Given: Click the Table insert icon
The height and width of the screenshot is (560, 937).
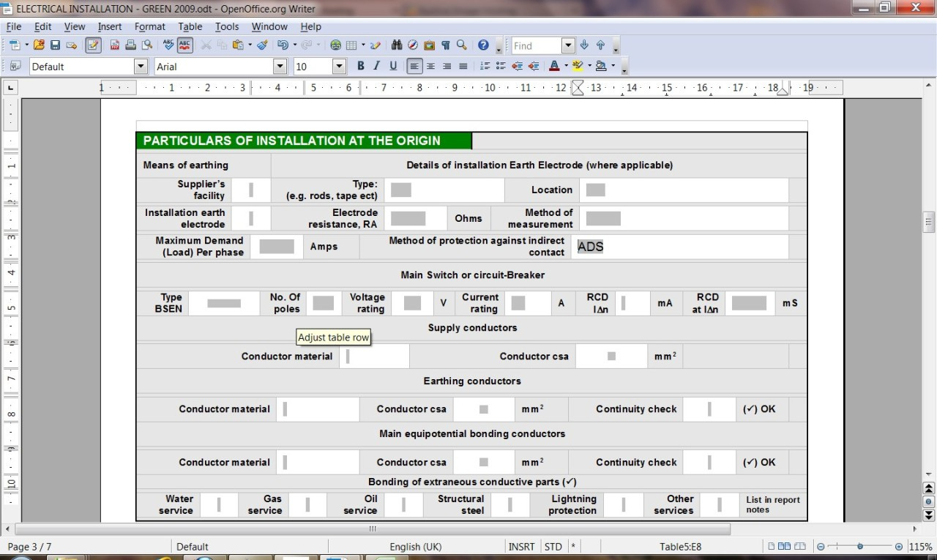Looking at the screenshot, I should (x=351, y=45).
